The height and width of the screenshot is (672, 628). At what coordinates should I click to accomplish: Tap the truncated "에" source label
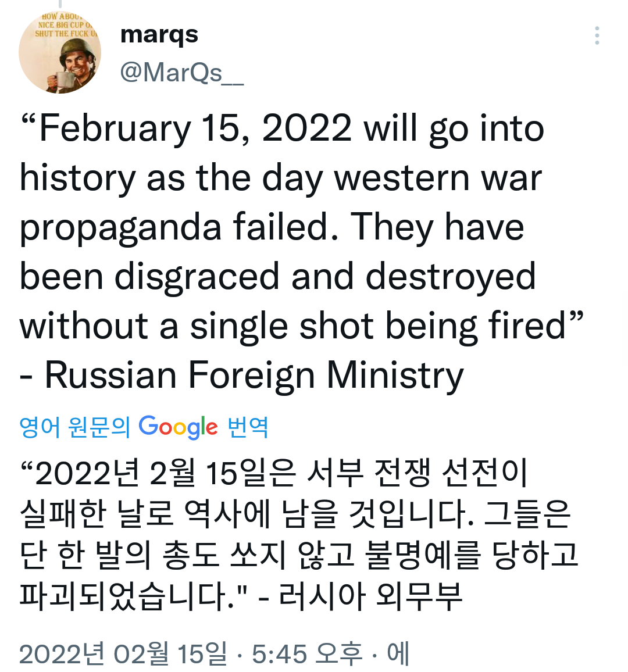click(x=398, y=654)
